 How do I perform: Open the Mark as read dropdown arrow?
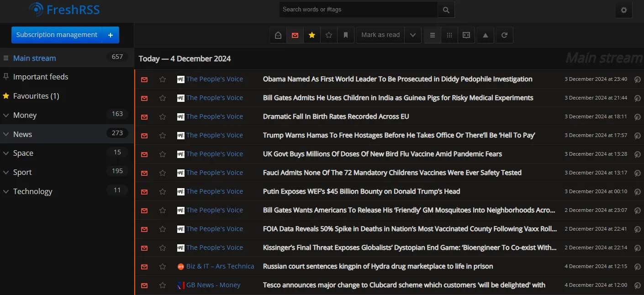[x=413, y=35]
